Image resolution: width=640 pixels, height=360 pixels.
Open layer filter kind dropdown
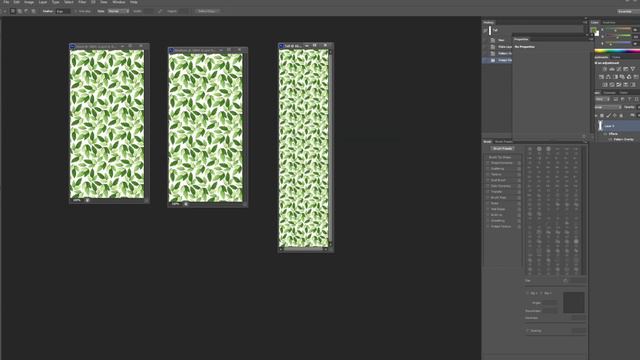(602, 99)
